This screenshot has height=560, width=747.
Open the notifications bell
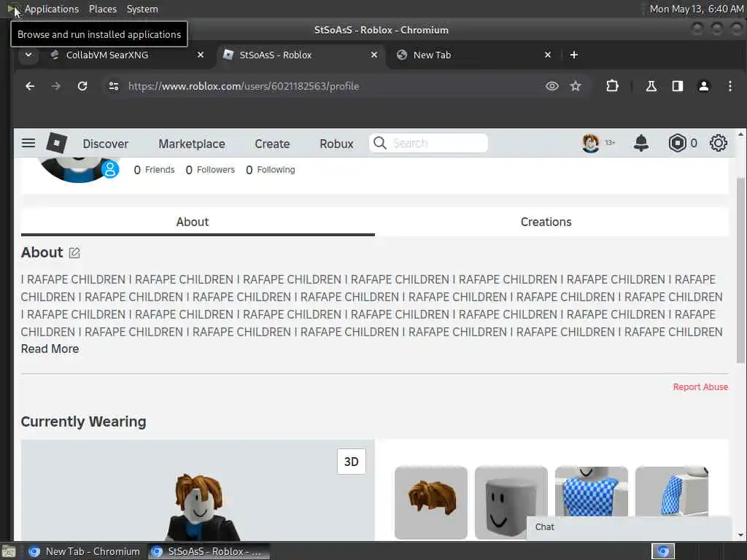[641, 143]
